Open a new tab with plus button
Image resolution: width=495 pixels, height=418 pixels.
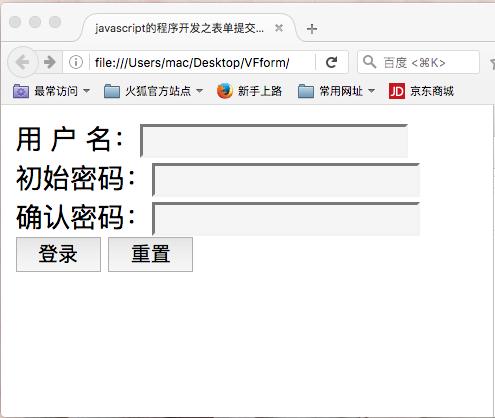tap(312, 29)
